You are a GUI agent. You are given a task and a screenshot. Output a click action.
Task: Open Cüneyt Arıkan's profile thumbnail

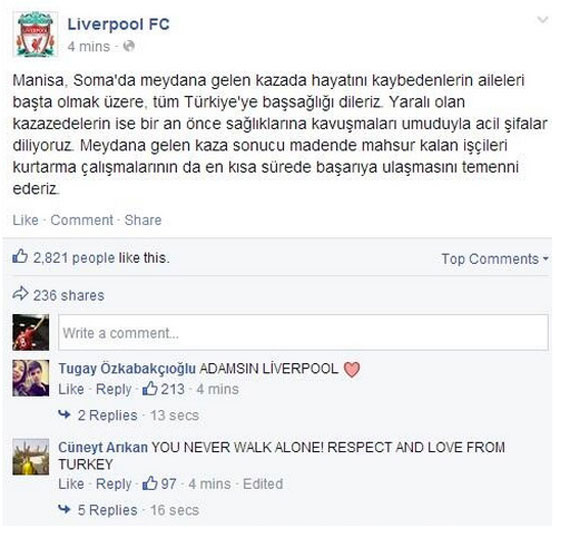[31, 457]
